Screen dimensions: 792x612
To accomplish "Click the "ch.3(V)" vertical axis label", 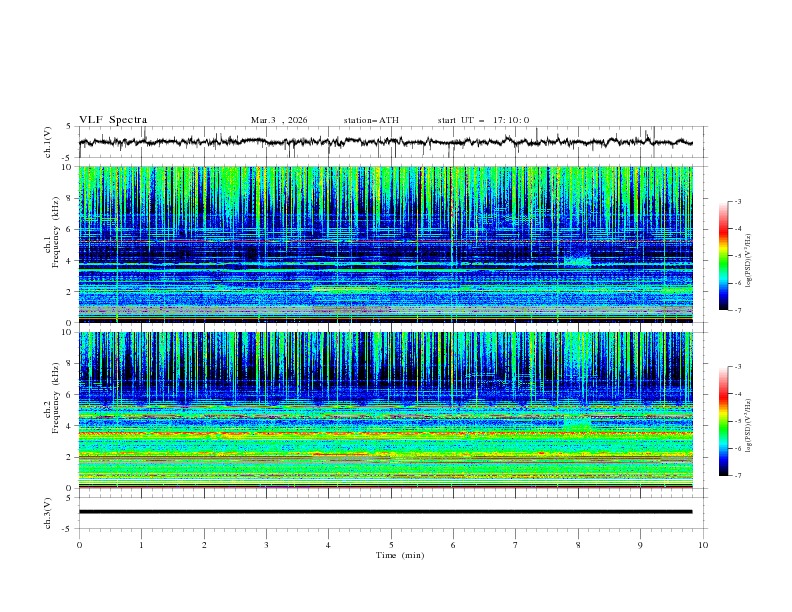I will pyautogui.click(x=48, y=513).
